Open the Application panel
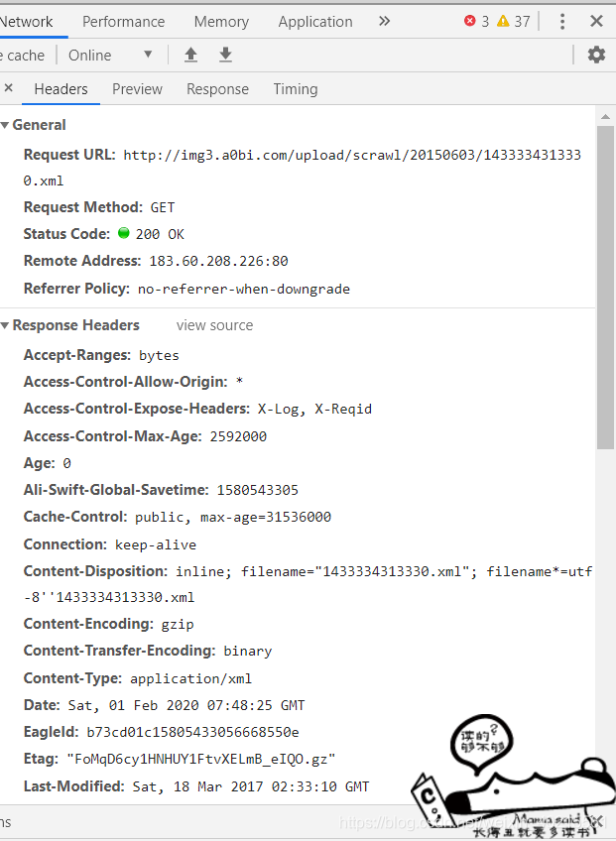The height and width of the screenshot is (841, 616). 315,21
